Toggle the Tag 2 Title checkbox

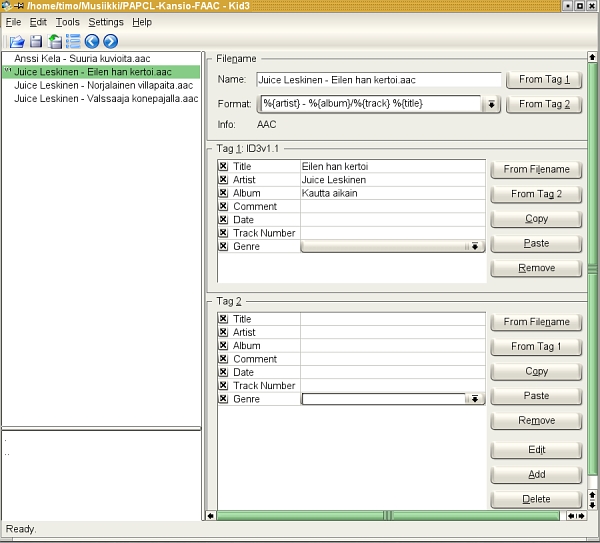(x=223, y=319)
